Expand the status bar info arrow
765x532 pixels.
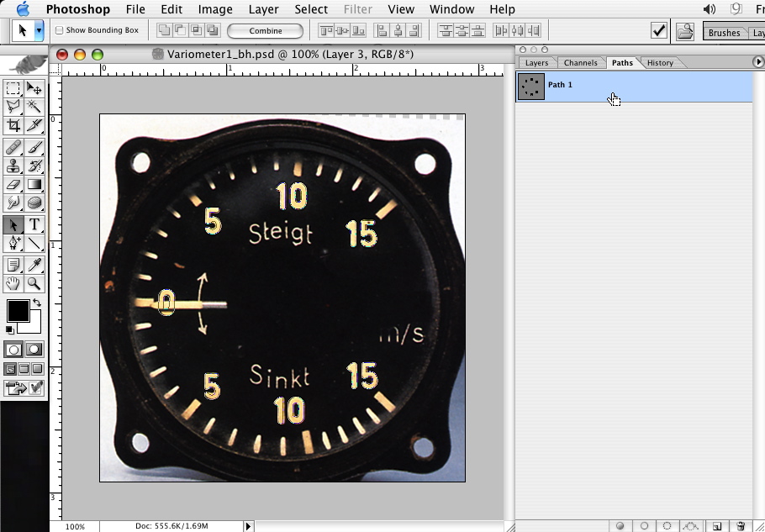[248, 526]
